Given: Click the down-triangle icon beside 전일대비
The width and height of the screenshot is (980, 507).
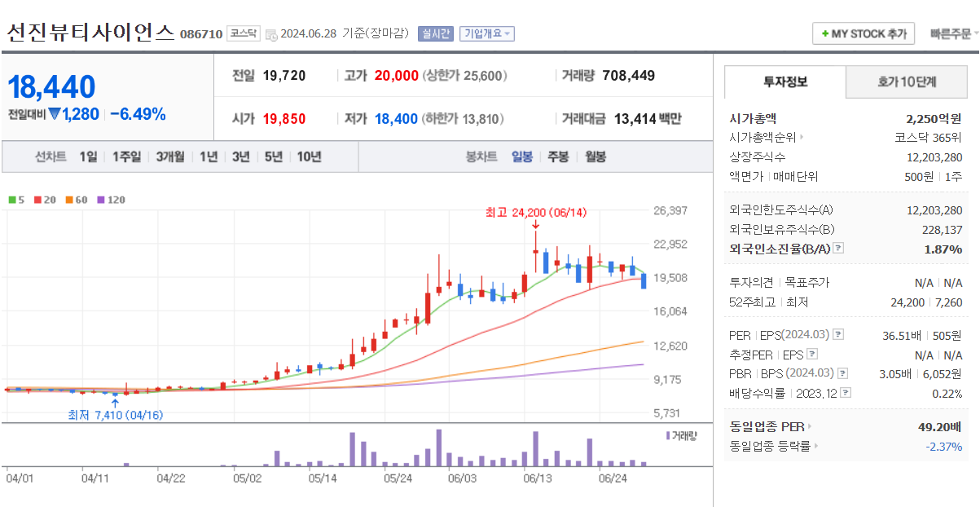Looking at the screenshot, I should coord(55,114).
